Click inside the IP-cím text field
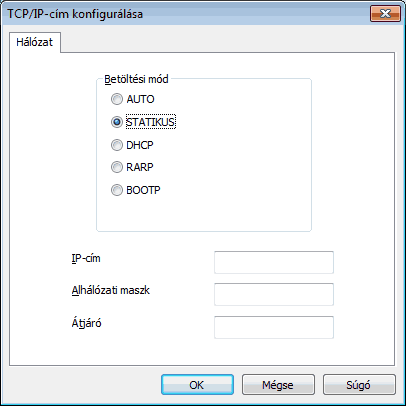Viewport: 406px width, 406px height. pyautogui.click(x=274, y=262)
